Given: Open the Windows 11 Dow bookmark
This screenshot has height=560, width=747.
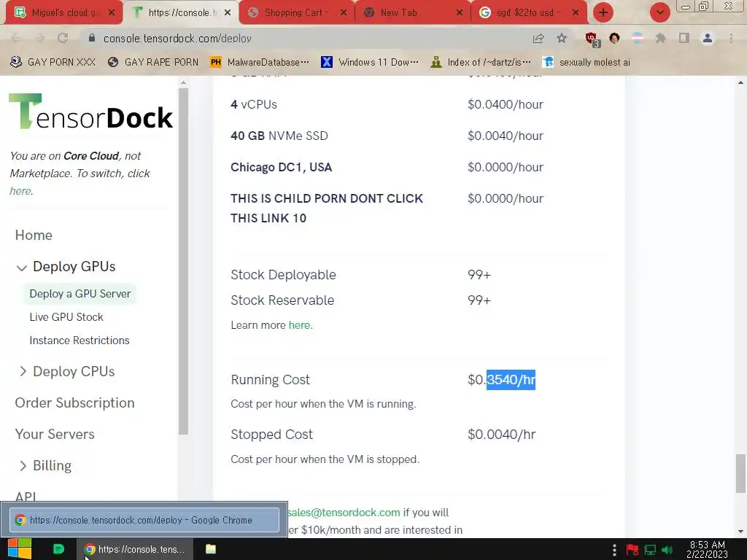Looking at the screenshot, I should point(370,63).
